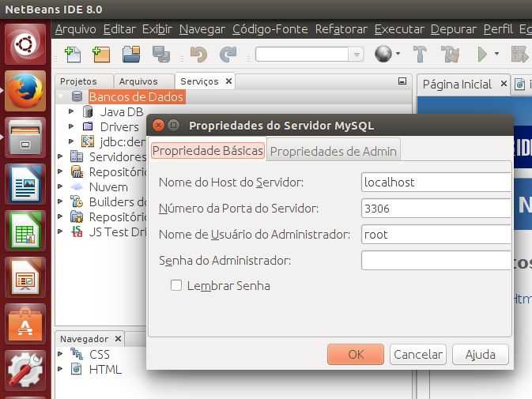Screen dimensions: 532x399
Task: Expand the Drivers tree node
Action: [x=71, y=126]
